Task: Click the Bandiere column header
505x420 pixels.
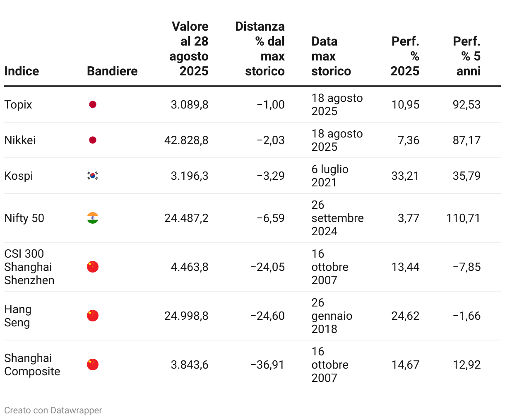Action: tap(112, 71)
